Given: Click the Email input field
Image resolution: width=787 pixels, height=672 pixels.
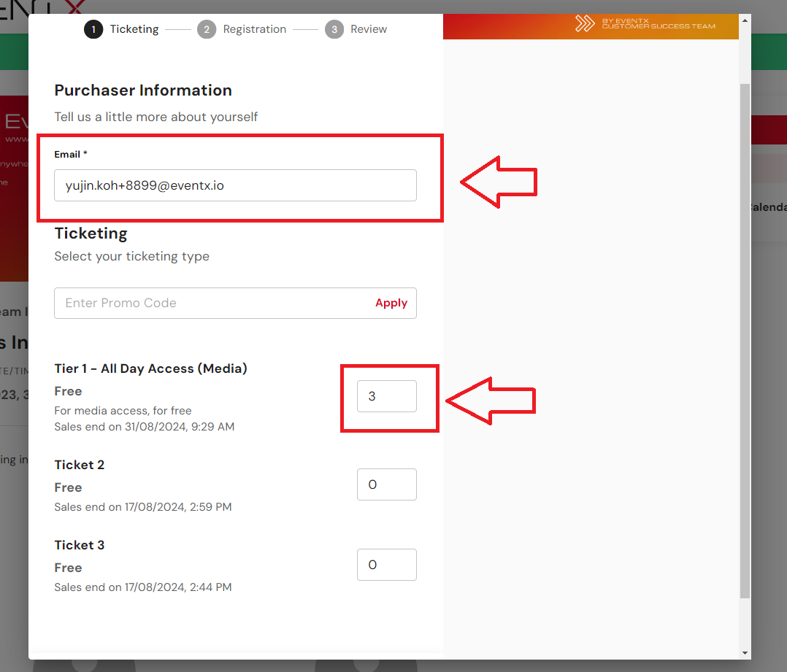Looking at the screenshot, I should click(x=235, y=185).
